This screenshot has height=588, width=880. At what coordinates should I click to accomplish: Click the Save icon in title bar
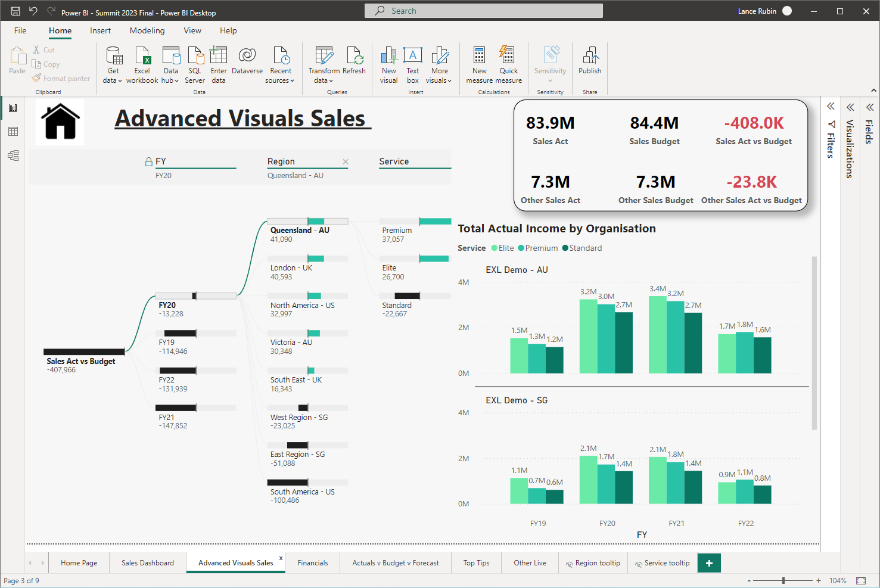click(x=15, y=11)
